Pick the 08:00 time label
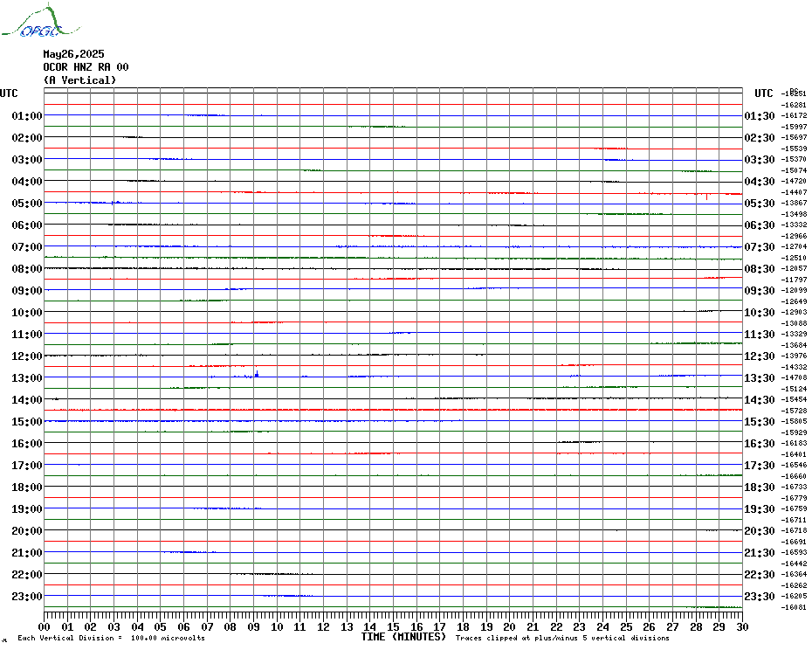812x650 pixels. (27, 268)
